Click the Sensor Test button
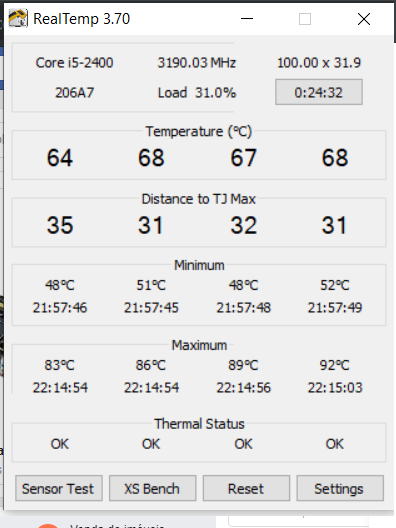 [59, 488]
